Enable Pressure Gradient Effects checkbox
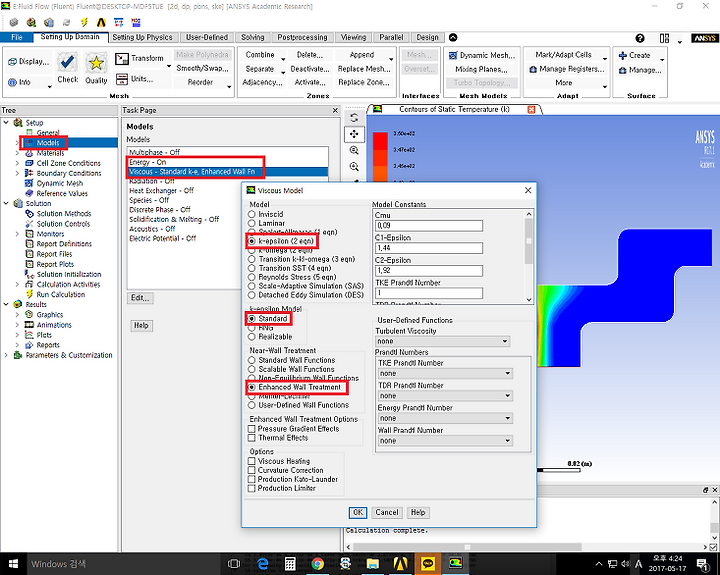 (x=252, y=429)
